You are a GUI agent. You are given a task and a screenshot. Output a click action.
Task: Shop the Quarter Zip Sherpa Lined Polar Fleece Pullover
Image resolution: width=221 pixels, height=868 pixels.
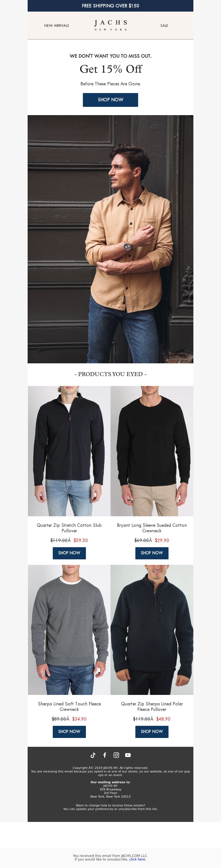152,731
